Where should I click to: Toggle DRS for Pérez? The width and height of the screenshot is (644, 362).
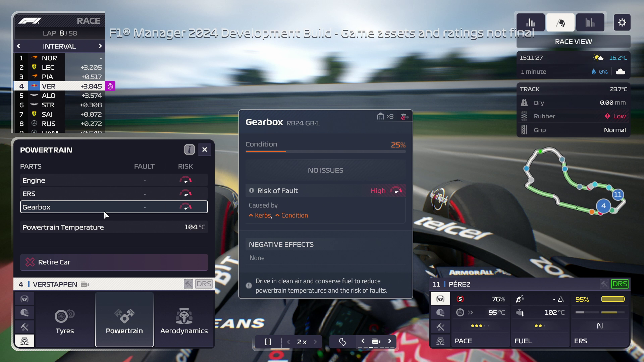click(619, 284)
